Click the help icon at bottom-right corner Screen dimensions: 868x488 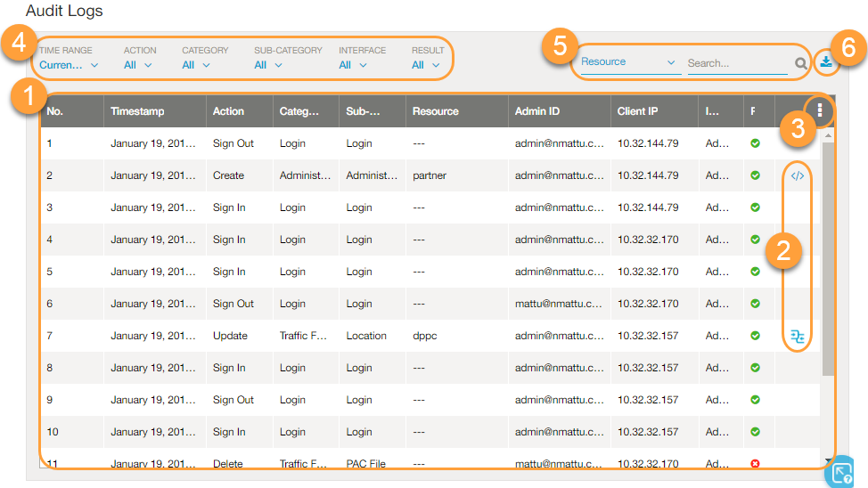tap(842, 474)
